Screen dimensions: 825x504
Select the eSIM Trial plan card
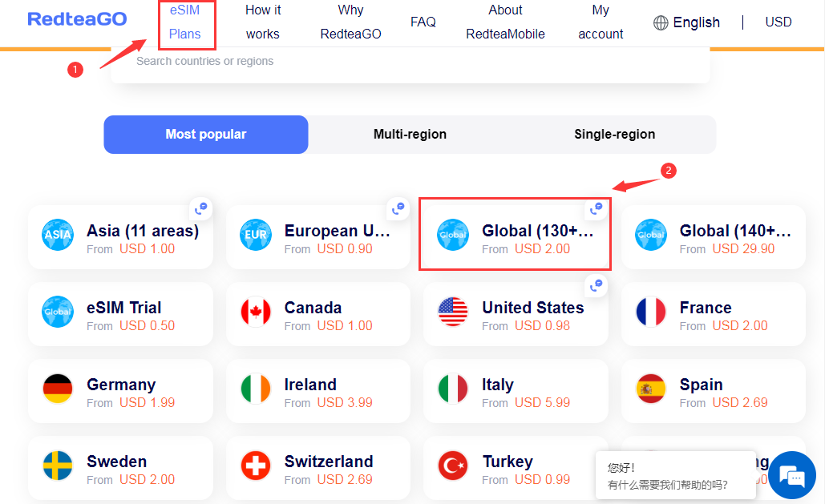point(120,312)
